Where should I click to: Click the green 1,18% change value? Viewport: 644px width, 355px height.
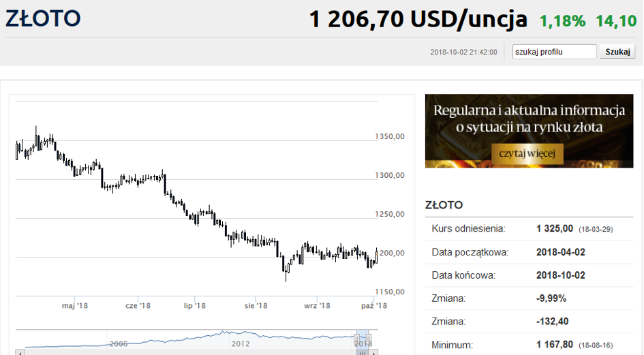coord(562,21)
